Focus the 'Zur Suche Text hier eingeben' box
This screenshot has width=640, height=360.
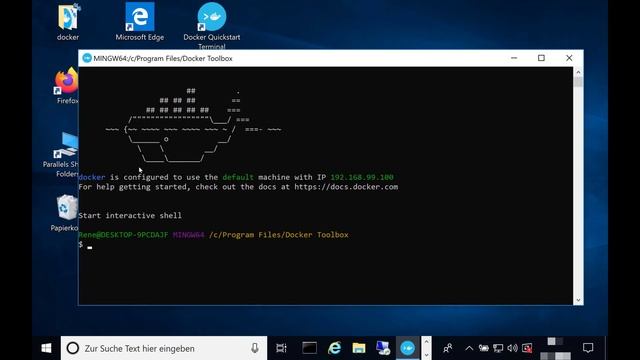(x=164, y=348)
